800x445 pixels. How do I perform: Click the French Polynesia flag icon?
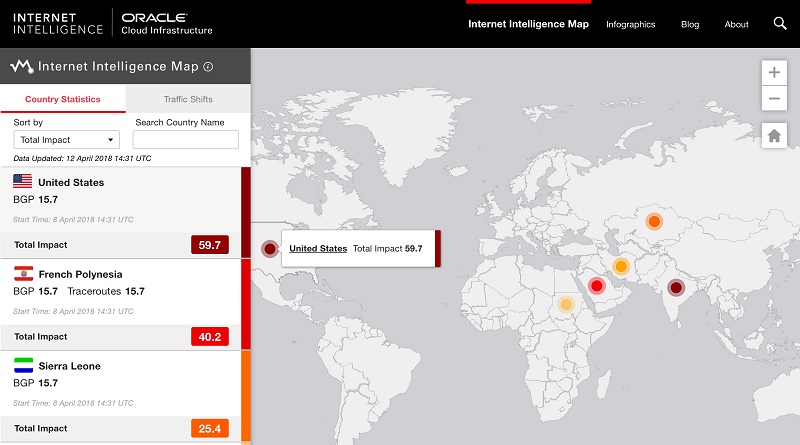pos(23,274)
